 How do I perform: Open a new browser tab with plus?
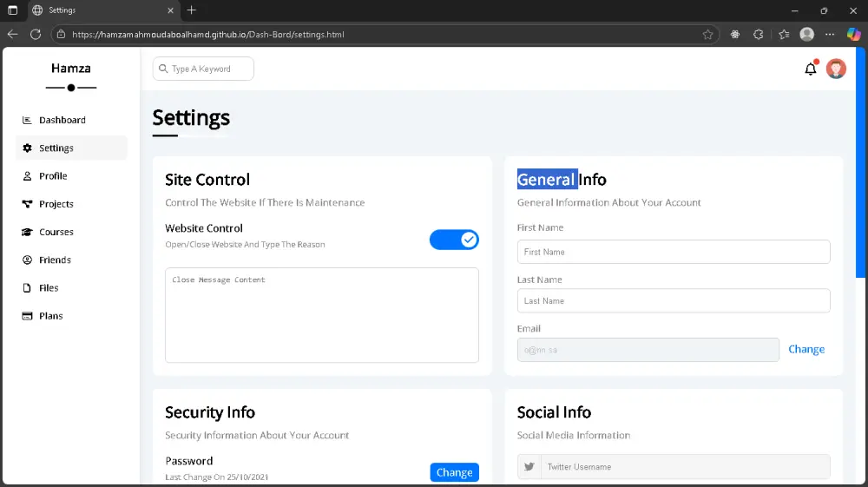click(192, 10)
